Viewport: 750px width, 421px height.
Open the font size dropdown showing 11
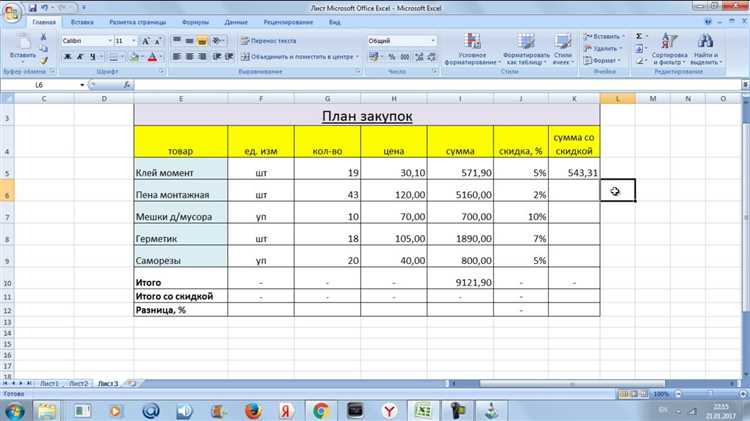click(x=125, y=41)
